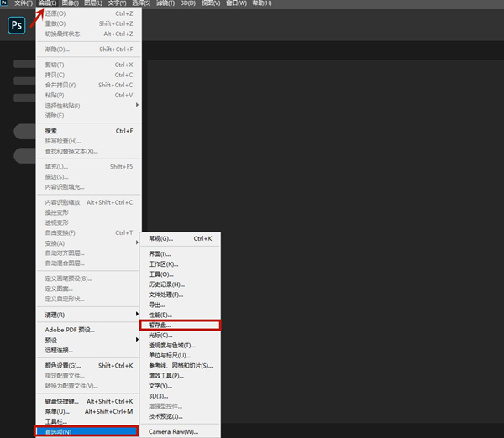Open the 文件(F) menu
Screen dimensions: 504x438
click(x=23, y=4)
